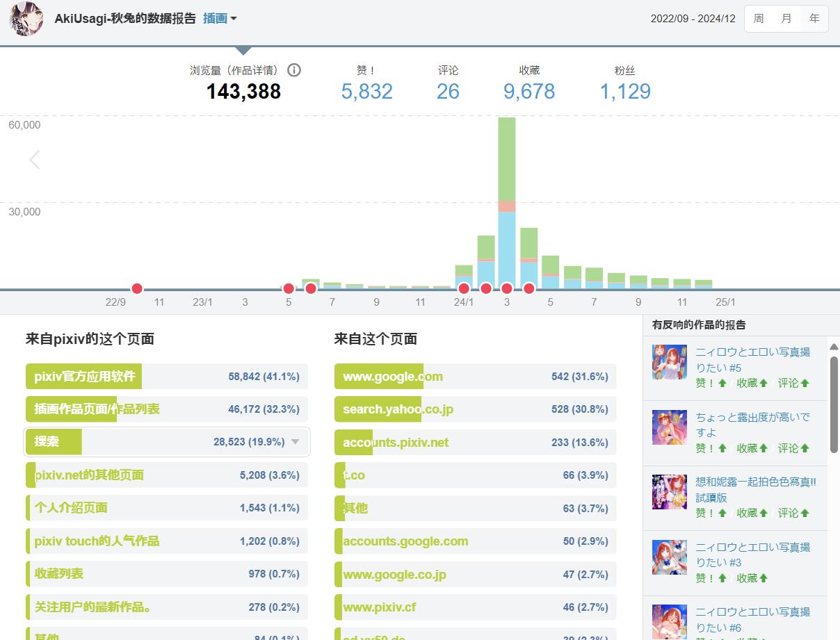Click the red marker at 22/10 on timeline
This screenshot has width=840, height=640.
(x=137, y=288)
